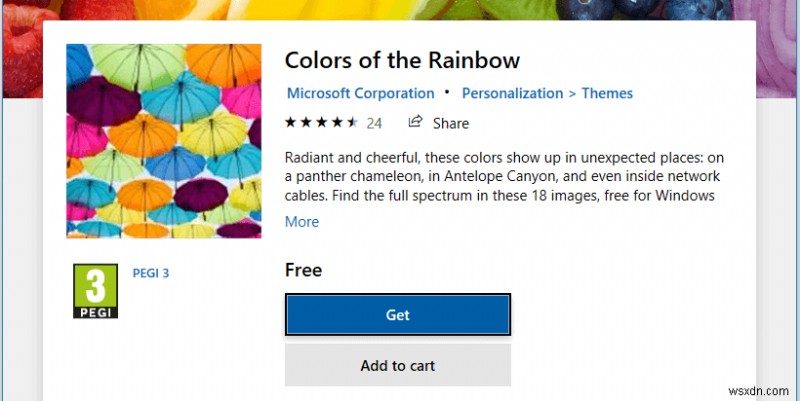Expand the description with the More link
This screenshot has height=401, width=800.
click(x=302, y=222)
